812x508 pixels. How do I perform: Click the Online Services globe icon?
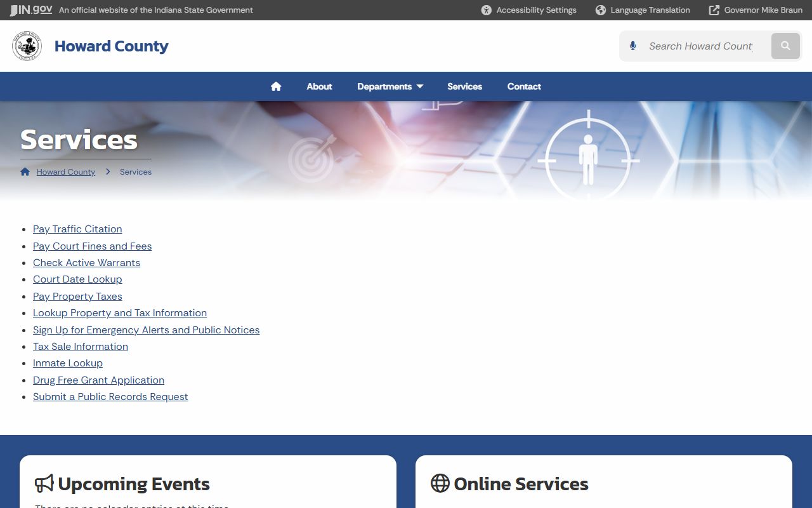pyautogui.click(x=440, y=483)
